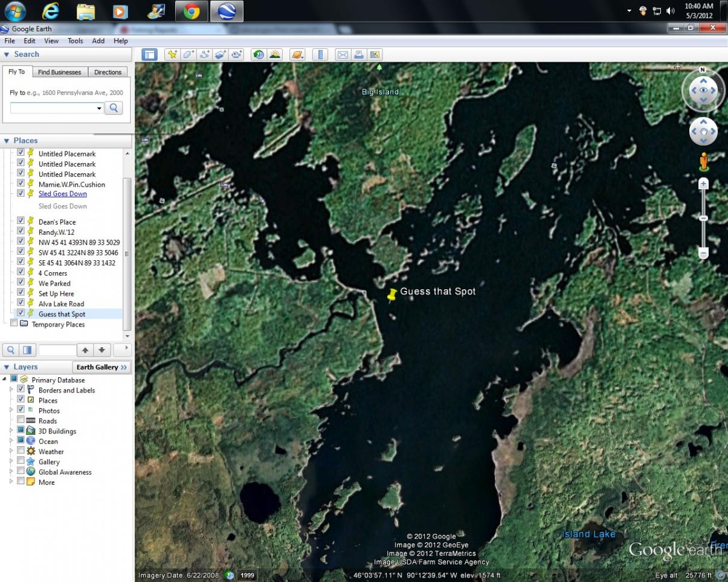
Task: Select the ruler measurement tool
Action: tap(320, 55)
